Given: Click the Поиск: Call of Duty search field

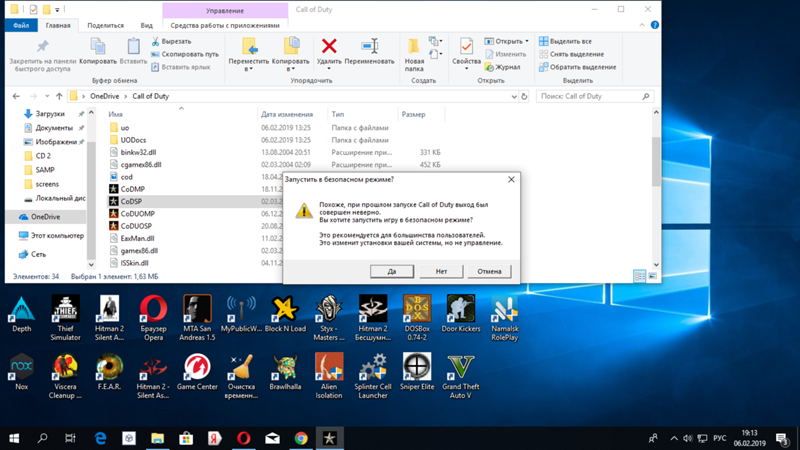Looking at the screenshot, I should coord(594,96).
